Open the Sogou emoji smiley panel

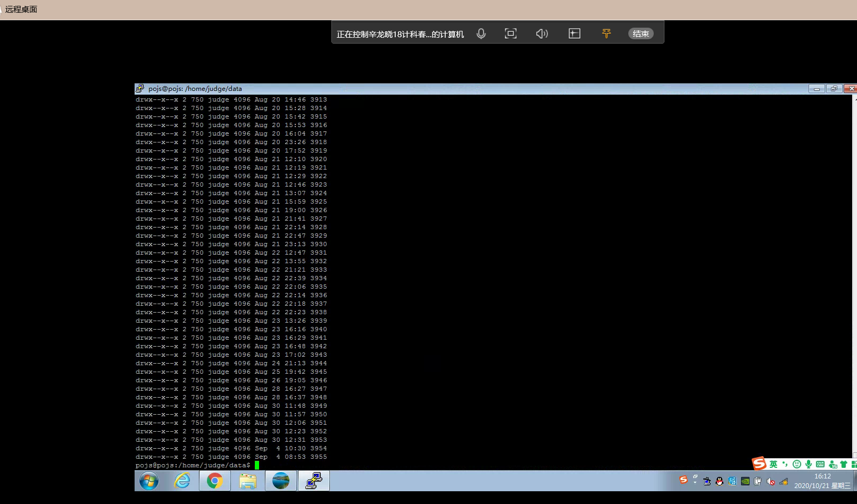(x=797, y=464)
